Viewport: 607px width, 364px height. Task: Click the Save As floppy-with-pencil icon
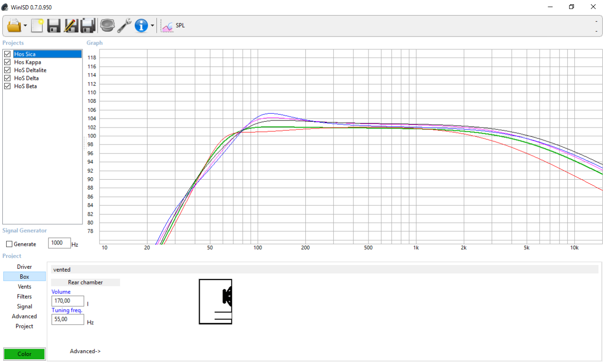[71, 25]
